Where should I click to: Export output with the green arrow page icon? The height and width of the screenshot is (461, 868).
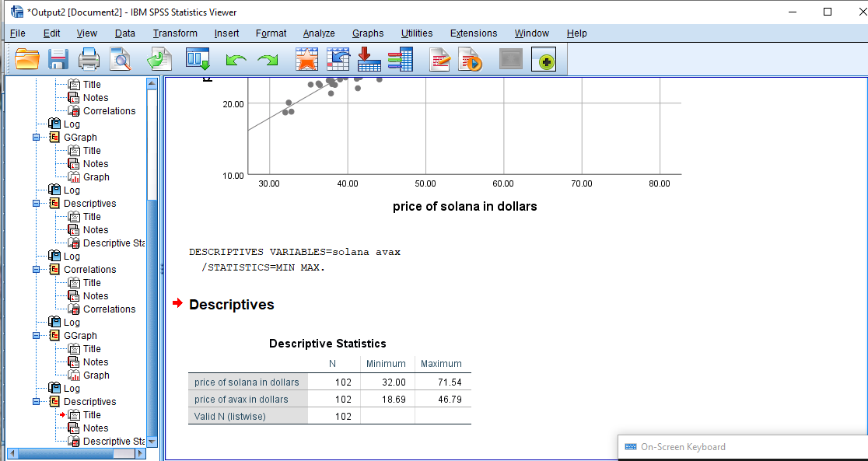pyautogui.click(x=159, y=59)
